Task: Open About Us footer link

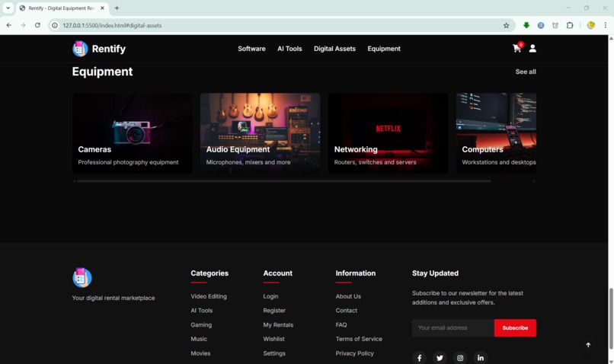Action: pos(348,296)
